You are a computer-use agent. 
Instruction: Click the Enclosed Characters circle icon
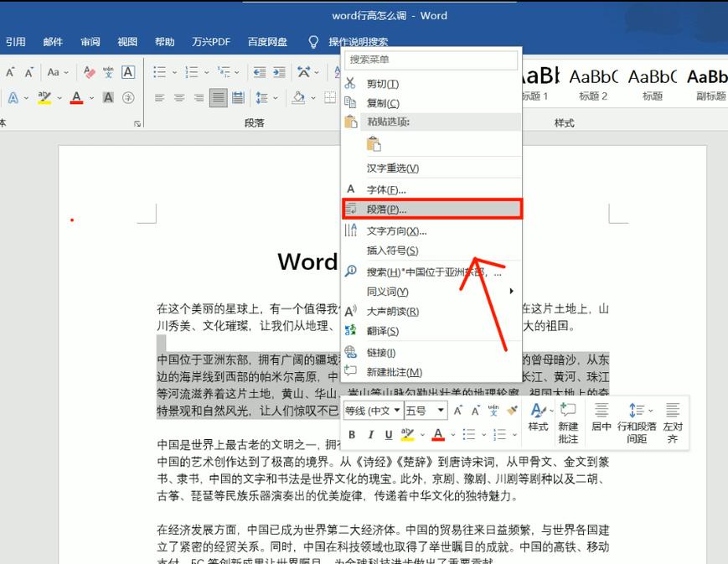click(128, 97)
